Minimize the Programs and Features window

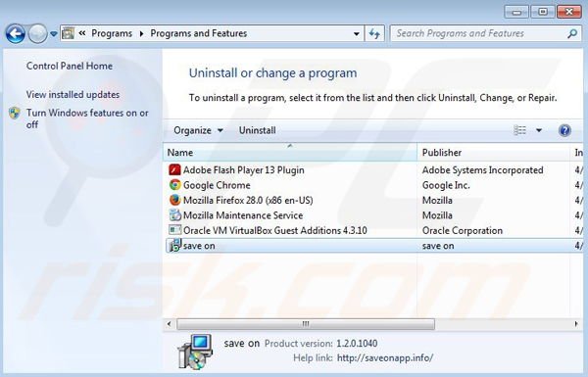click(516, 12)
